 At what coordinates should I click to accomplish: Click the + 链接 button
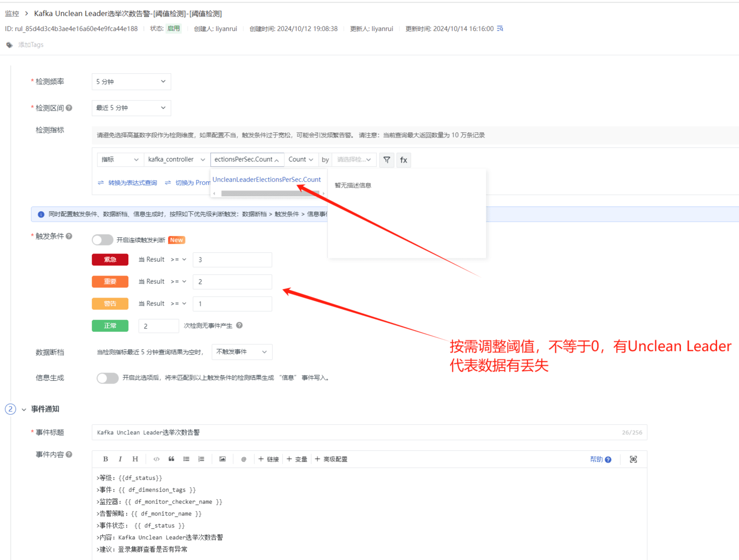[269, 459]
